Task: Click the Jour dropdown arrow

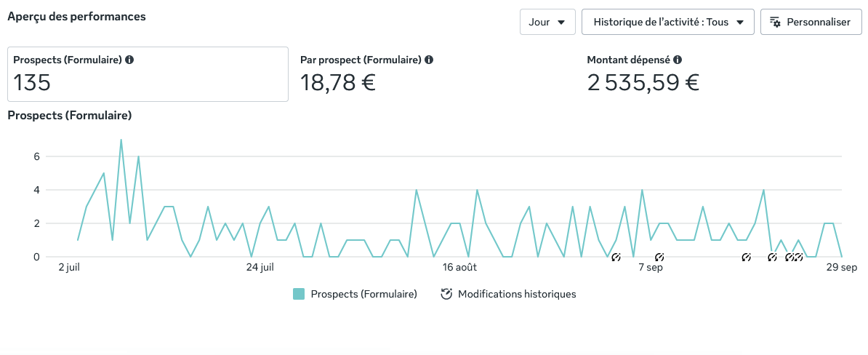Action: pyautogui.click(x=561, y=23)
